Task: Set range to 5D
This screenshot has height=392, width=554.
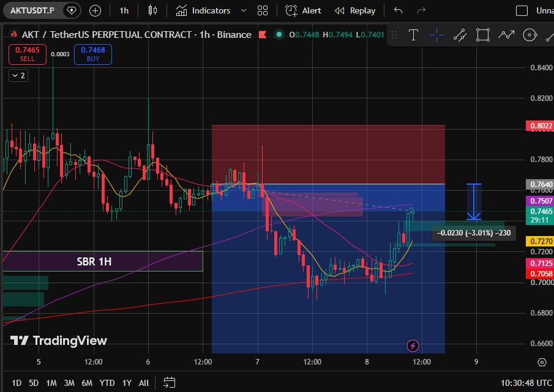Action: (34, 383)
